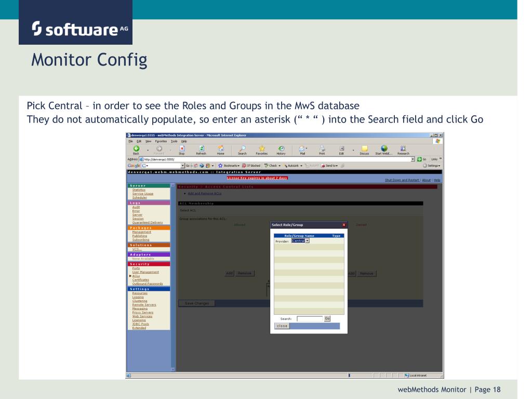532x399 pixels.
Task: Open the Tools menu
Action: (174, 141)
